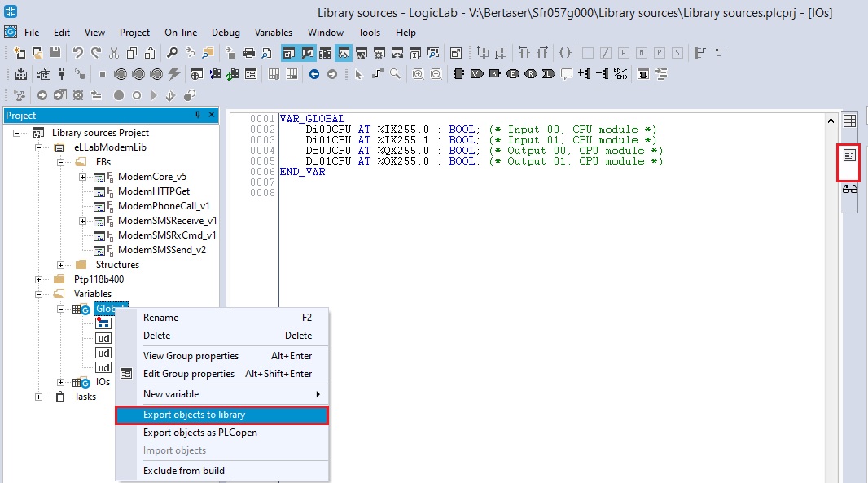This screenshot has height=483, width=868.
Task: Click the Compile download-to-chip icon
Action: (x=21, y=74)
